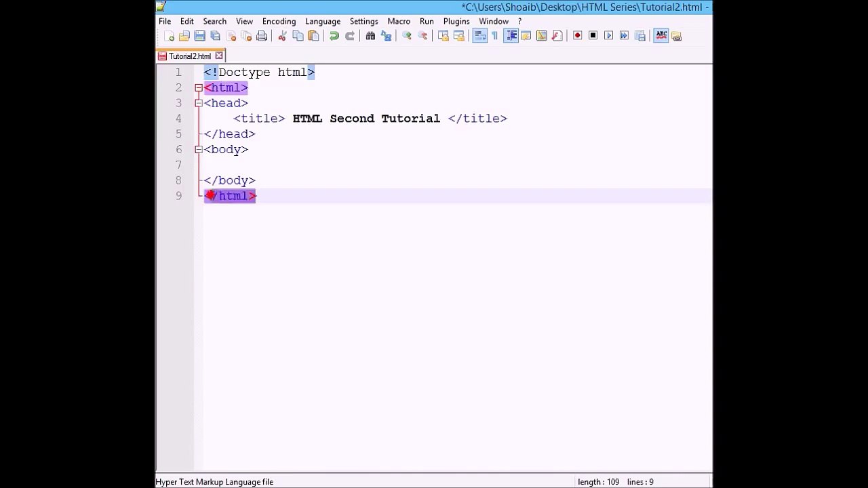868x488 pixels.
Task: Open the ? help menu
Action: [520, 21]
